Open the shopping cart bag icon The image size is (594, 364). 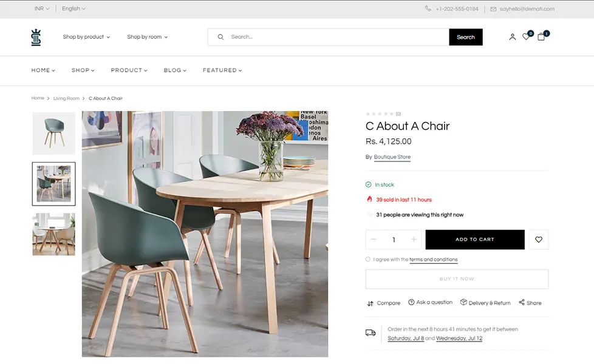541,36
